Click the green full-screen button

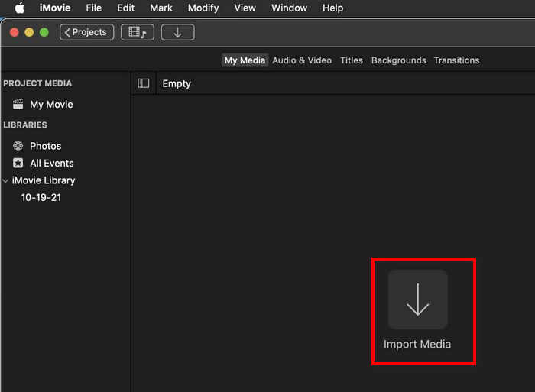[44, 32]
